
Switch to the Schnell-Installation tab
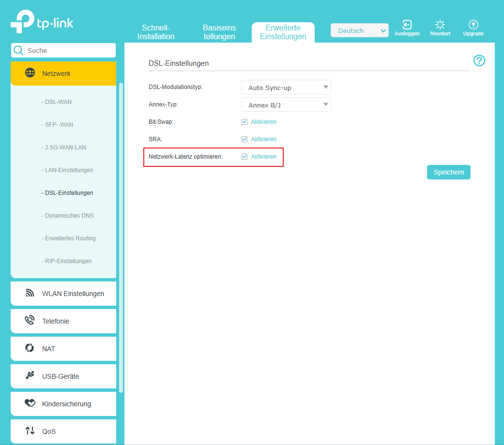156,32
